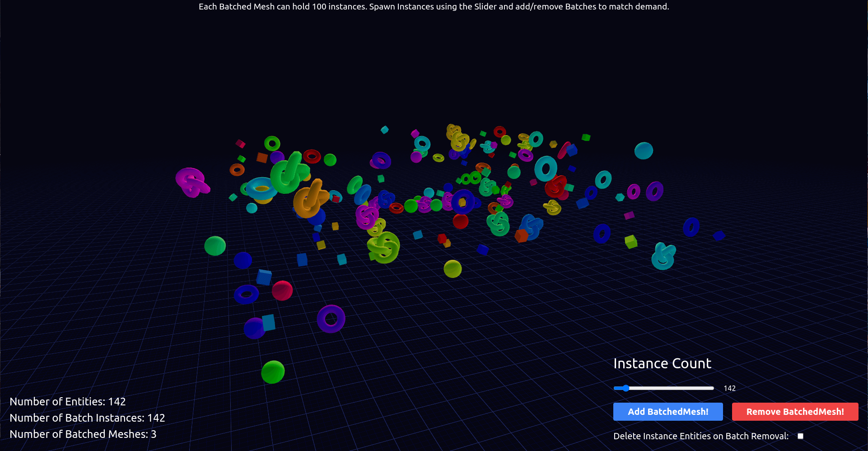Select the lime green cube on the right
The image size is (868, 451).
(630, 241)
